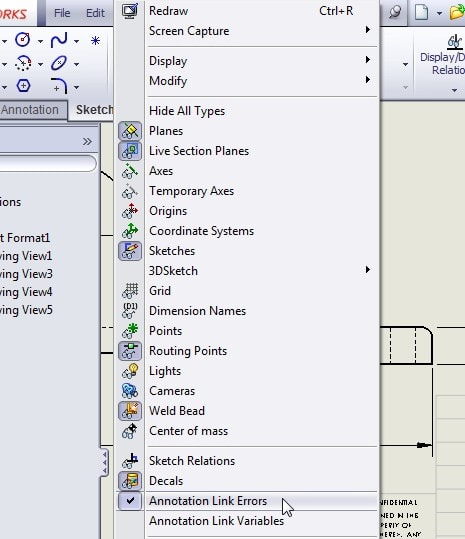Select the Point sketch tool
This screenshot has height=539, width=465.
click(95, 41)
